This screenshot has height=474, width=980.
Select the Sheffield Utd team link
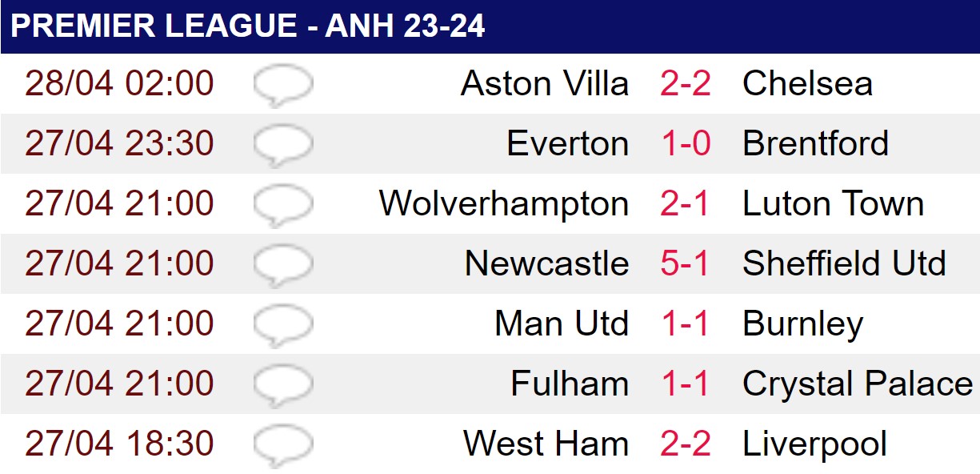pyautogui.click(x=844, y=263)
